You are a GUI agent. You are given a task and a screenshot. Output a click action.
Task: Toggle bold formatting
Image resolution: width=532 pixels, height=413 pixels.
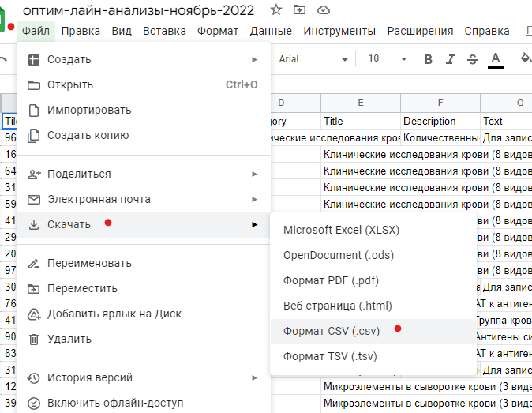point(428,59)
